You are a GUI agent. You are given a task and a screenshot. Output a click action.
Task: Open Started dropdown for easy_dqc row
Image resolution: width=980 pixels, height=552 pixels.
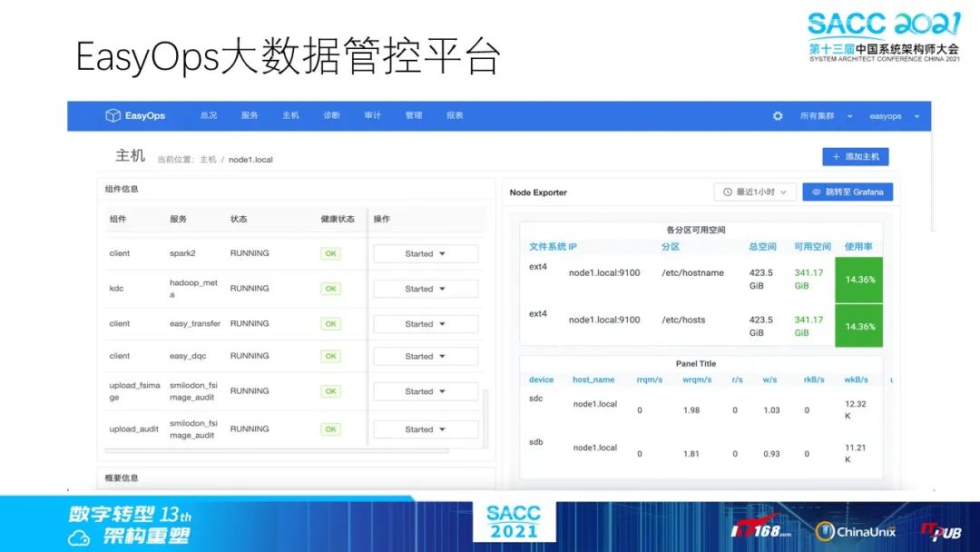pos(426,356)
